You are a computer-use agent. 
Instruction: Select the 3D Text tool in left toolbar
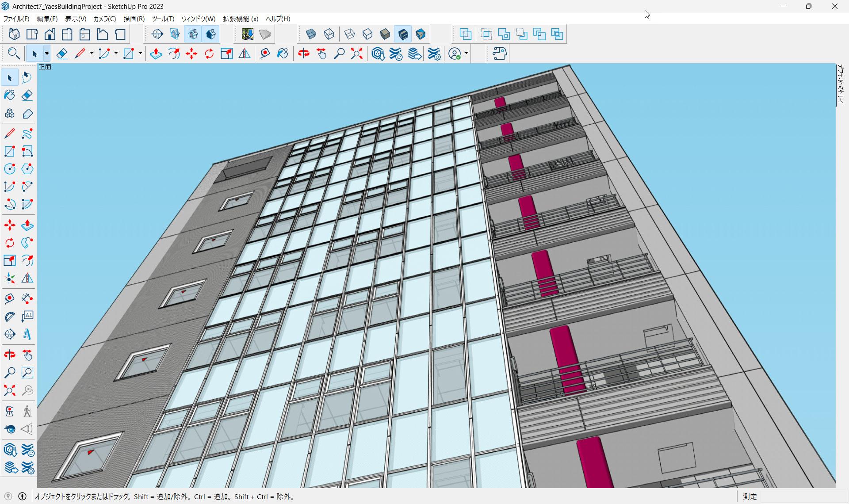pos(27,334)
